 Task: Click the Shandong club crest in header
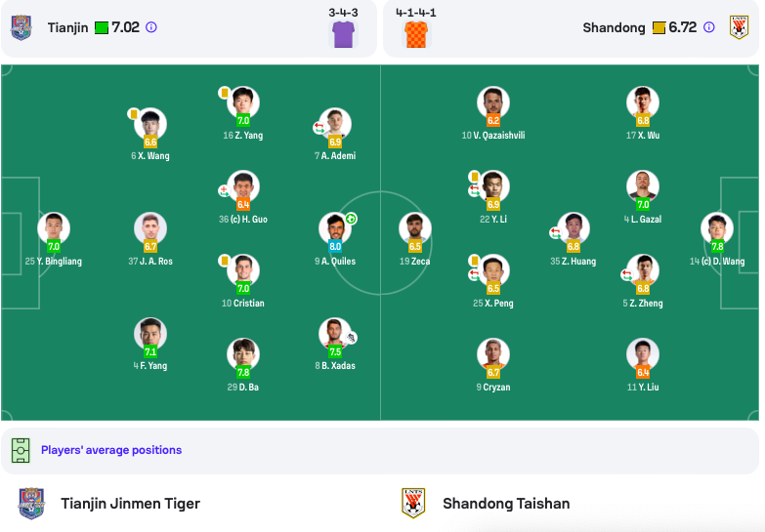740,27
